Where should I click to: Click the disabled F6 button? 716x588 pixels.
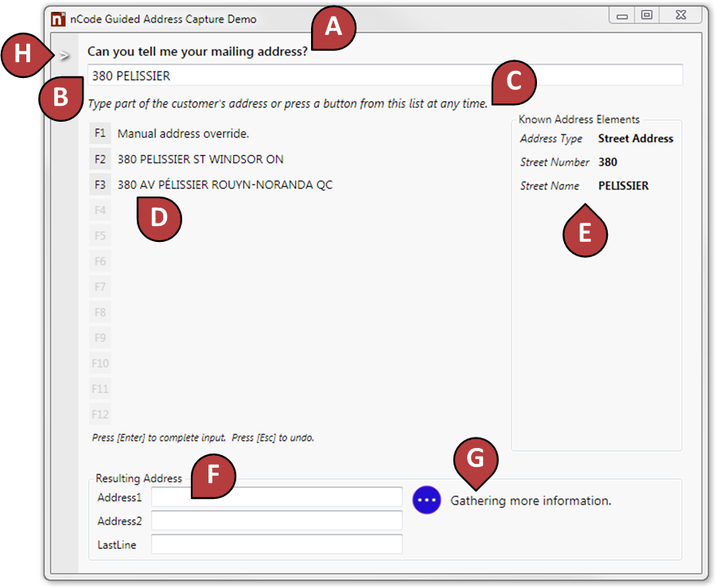pyautogui.click(x=100, y=262)
